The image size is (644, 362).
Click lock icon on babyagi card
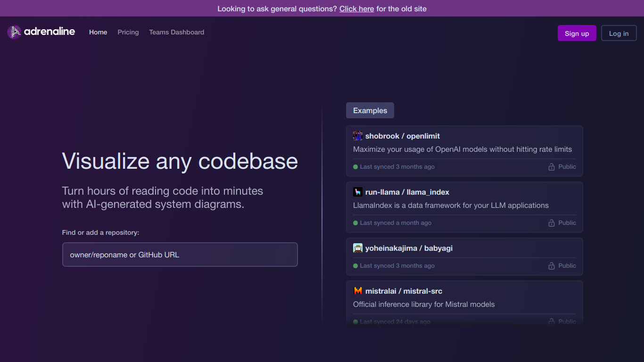(551, 266)
